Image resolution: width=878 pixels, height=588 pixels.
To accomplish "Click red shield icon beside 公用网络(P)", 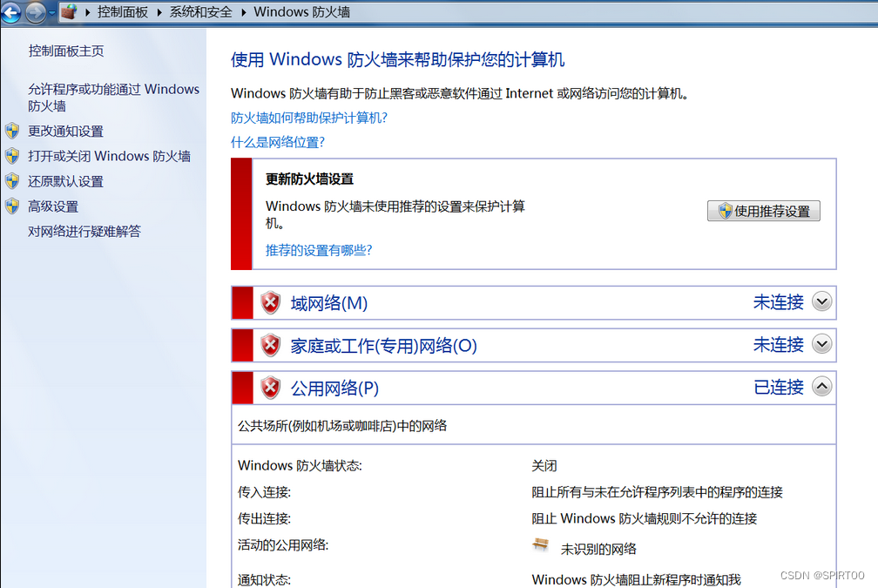I will coord(270,388).
